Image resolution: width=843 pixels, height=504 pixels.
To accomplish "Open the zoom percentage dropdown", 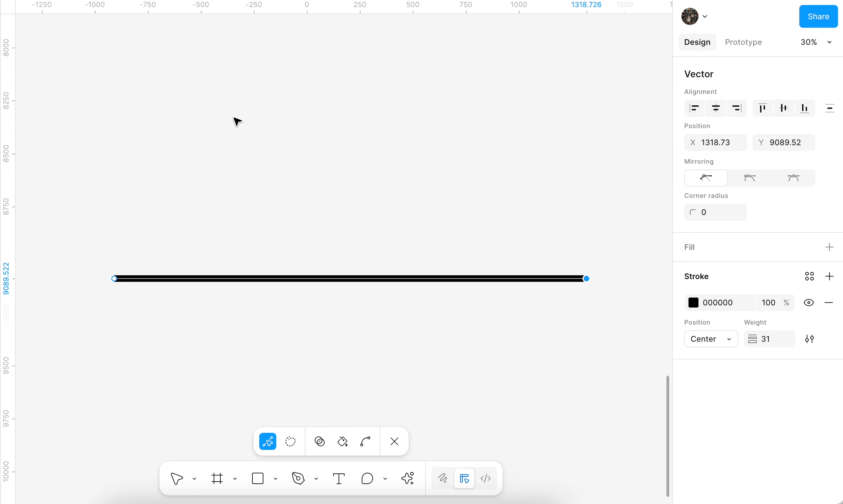I will [x=816, y=42].
